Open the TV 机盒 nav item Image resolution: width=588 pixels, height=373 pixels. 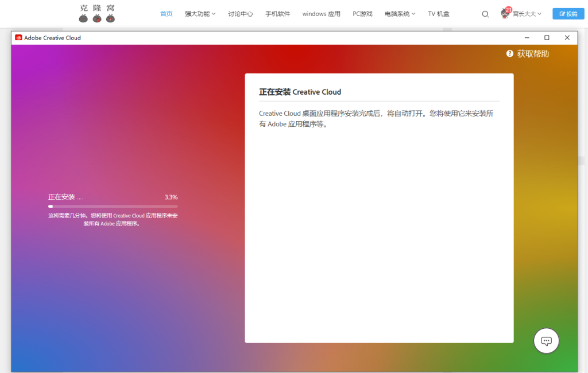438,14
